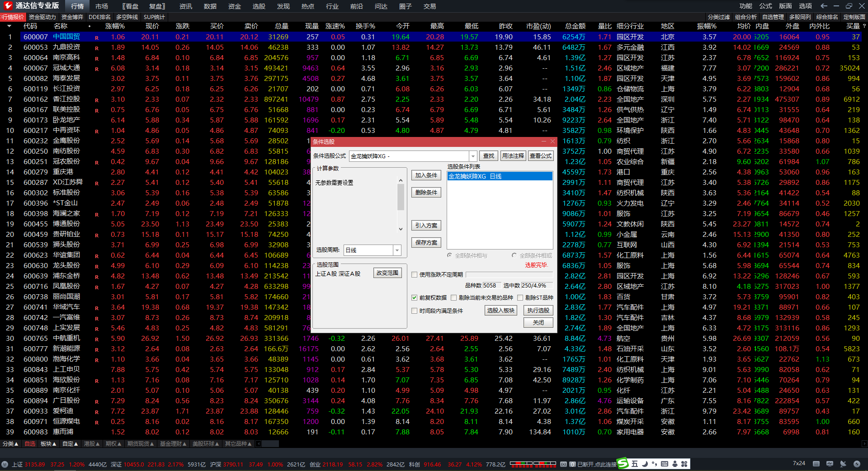868x471 pixels.
Task: Click the Tongdaxin logo icon
Action: coord(8,5)
